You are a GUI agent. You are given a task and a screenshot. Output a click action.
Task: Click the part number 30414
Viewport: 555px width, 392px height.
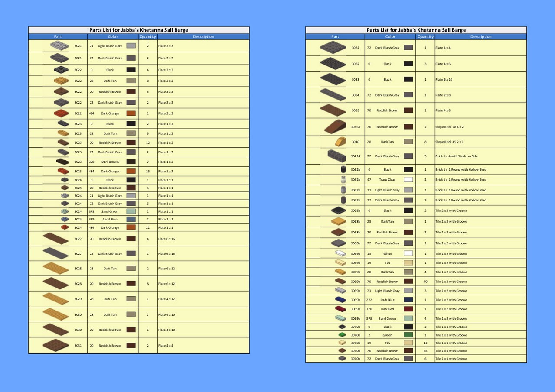point(356,156)
